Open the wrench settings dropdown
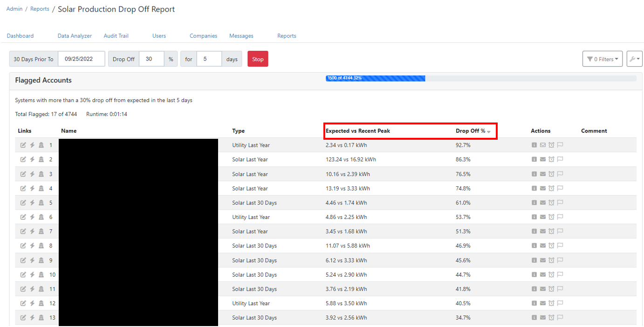This screenshot has height=327, width=644. pos(634,59)
